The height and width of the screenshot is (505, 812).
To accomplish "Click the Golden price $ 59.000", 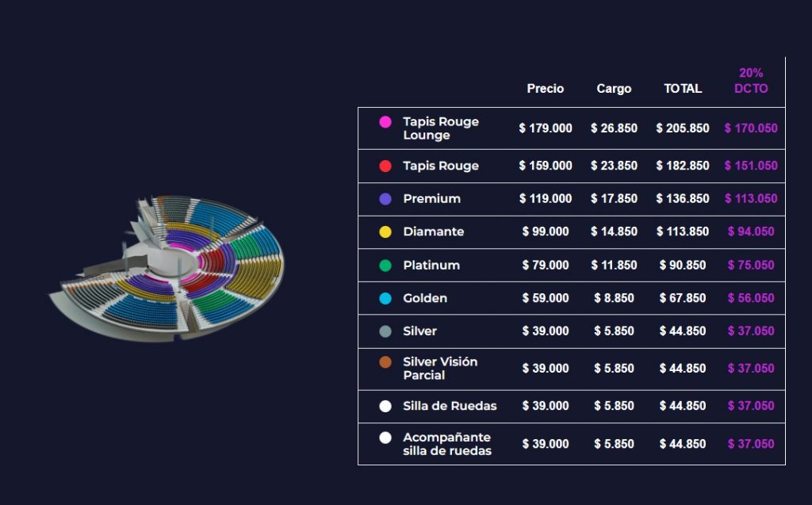I will [x=546, y=299].
